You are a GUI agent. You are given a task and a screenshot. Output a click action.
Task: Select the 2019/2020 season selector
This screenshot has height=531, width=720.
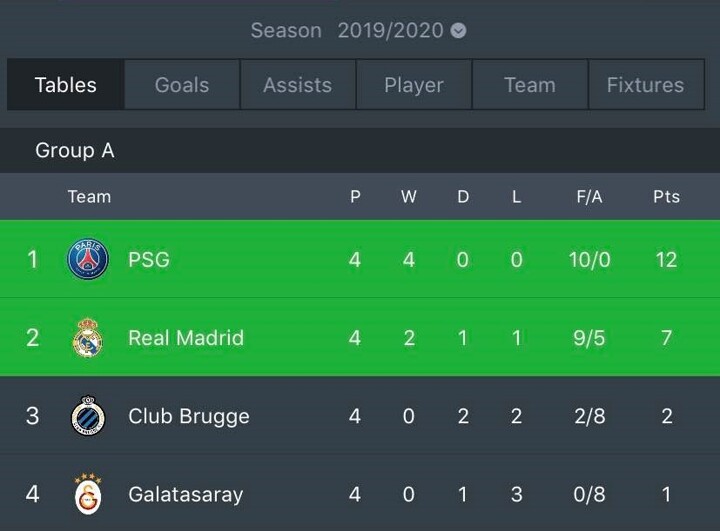pyautogui.click(x=390, y=30)
